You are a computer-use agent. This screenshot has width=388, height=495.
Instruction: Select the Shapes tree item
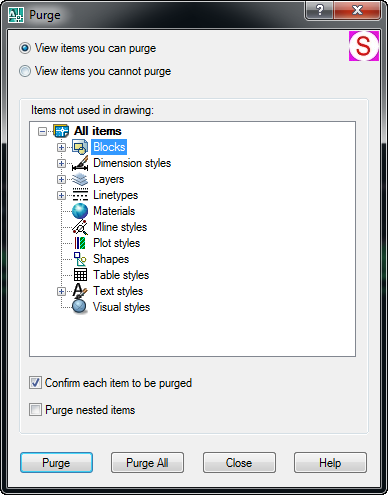coord(111,259)
